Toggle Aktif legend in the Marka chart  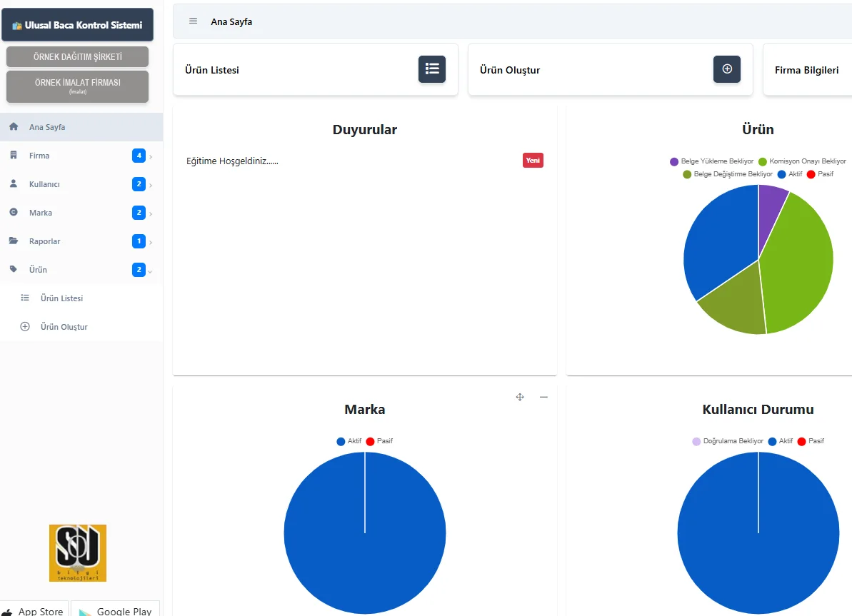click(349, 441)
